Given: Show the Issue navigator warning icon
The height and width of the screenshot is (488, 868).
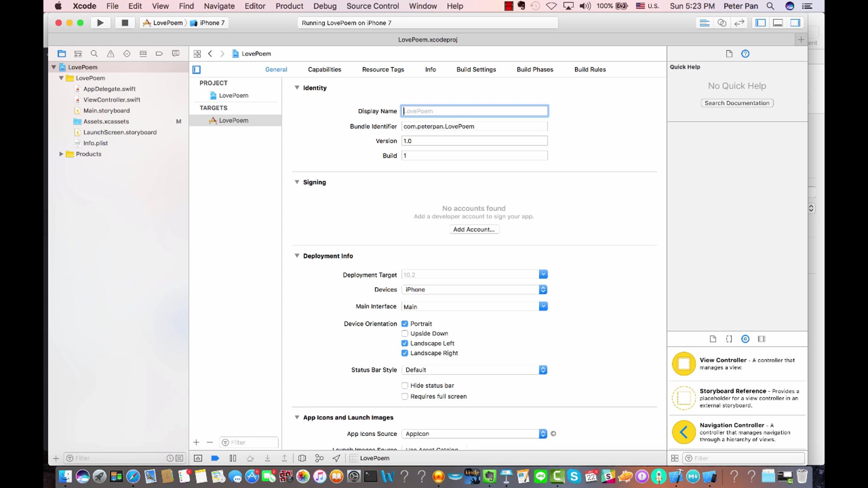Looking at the screenshot, I should coord(110,54).
